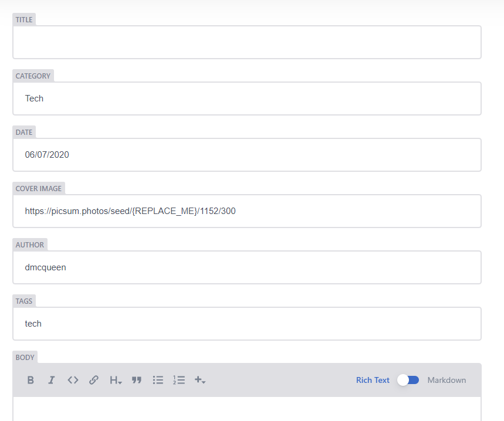Select the Date field showing 06/07/2020
The height and width of the screenshot is (421, 504).
pyautogui.click(x=246, y=154)
